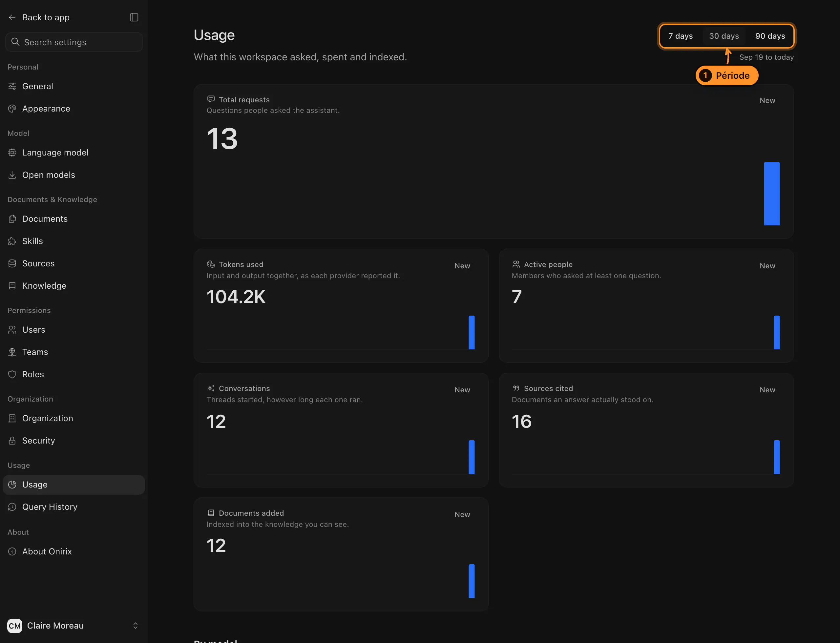Go to the Sources settings
840x643 pixels.
(x=73, y=263)
